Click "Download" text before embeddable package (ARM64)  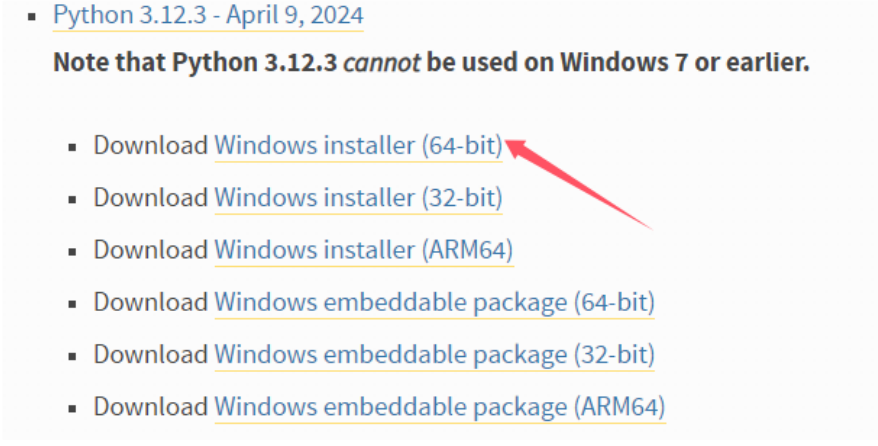point(151,406)
